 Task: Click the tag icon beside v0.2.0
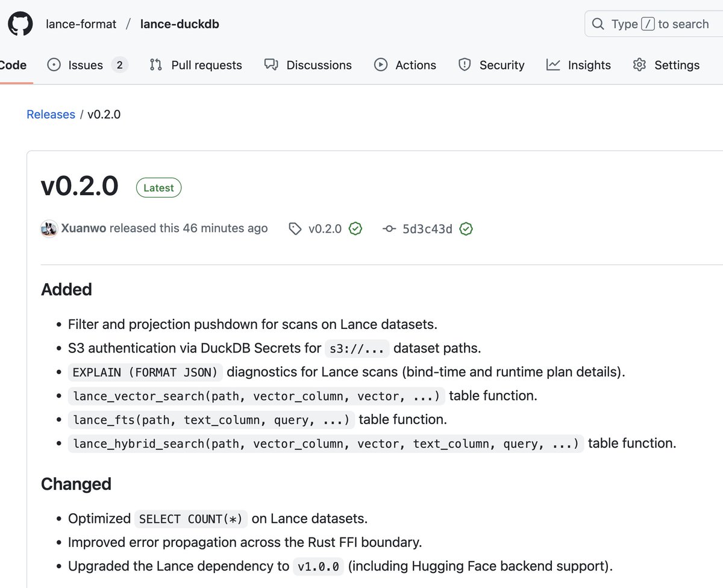tap(295, 229)
